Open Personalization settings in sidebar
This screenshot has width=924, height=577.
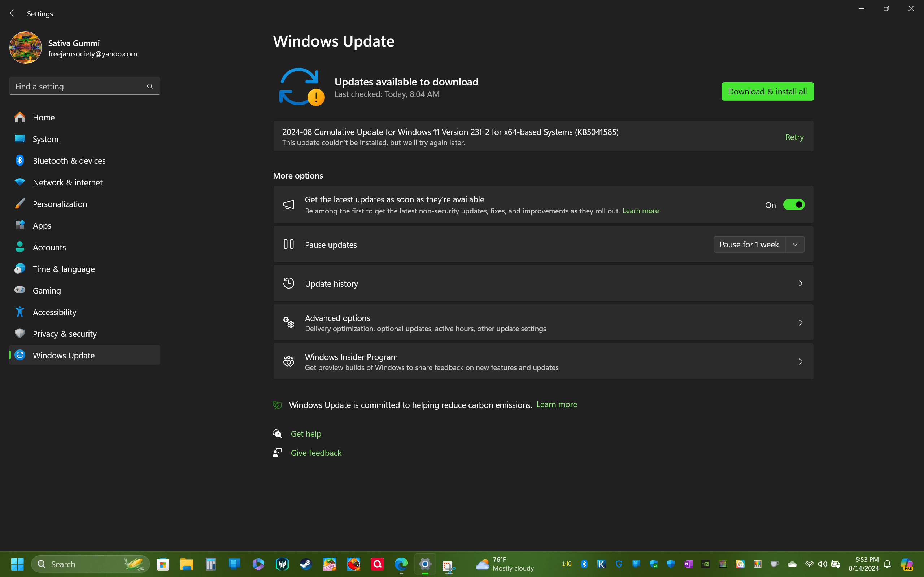60,204
